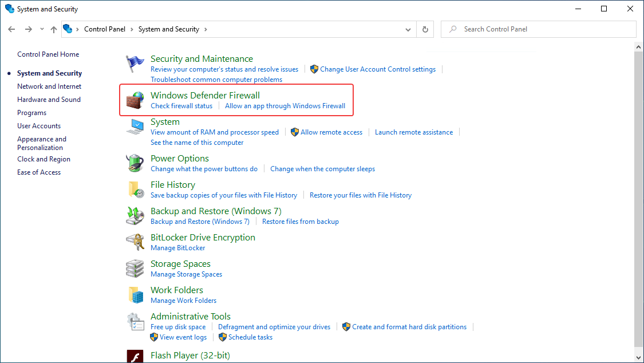The height and width of the screenshot is (363, 644).
Task: Click Defragment and optimize your drives
Action: click(x=274, y=327)
